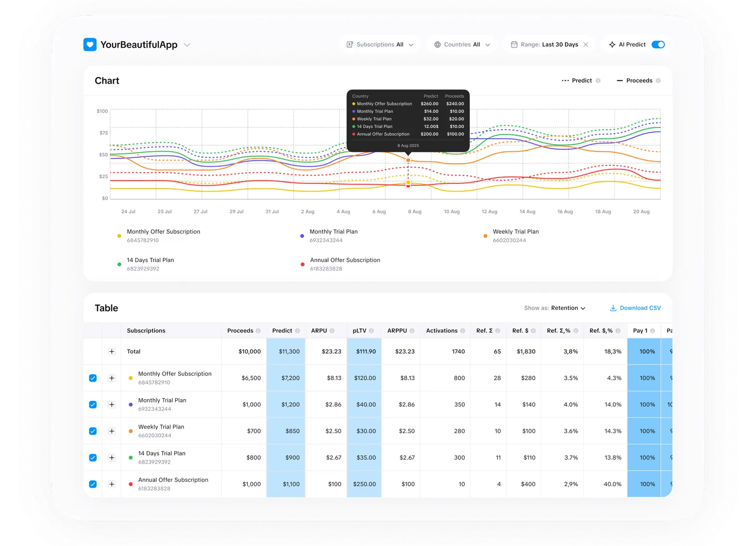Screen dimensions: 756x546
Task: Click the YourBeautifulApp heart logo icon
Action: click(x=90, y=44)
